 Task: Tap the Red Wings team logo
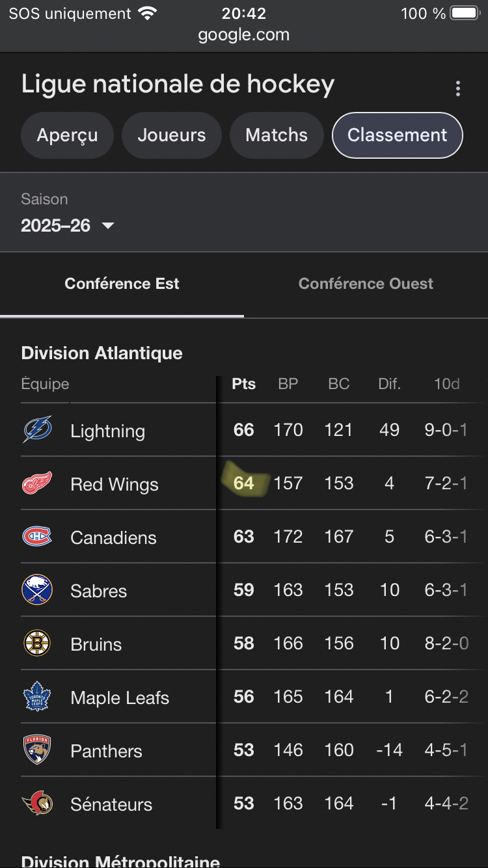pos(37,483)
